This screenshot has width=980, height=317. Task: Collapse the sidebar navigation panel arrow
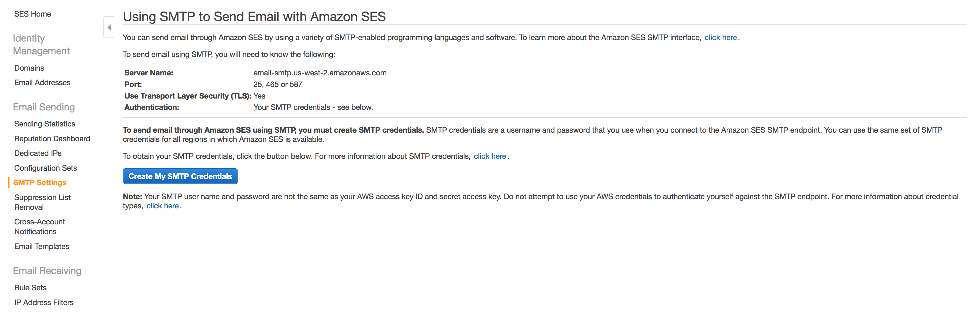[109, 27]
